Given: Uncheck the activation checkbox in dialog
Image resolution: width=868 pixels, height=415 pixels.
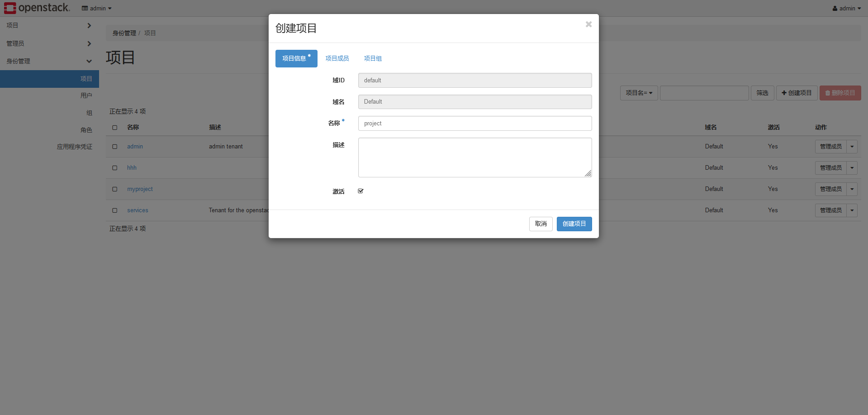Looking at the screenshot, I should pyautogui.click(x=360, y=191).
